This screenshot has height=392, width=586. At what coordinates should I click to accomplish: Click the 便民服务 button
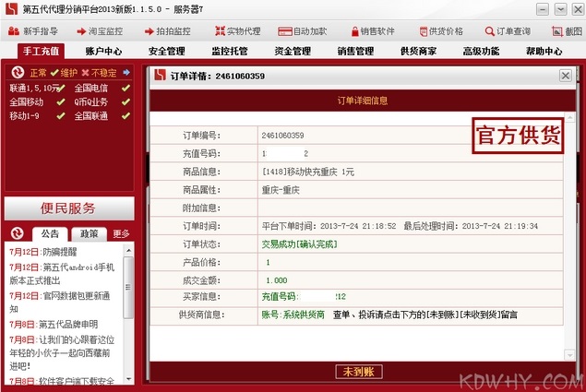[x=68, y=208]
